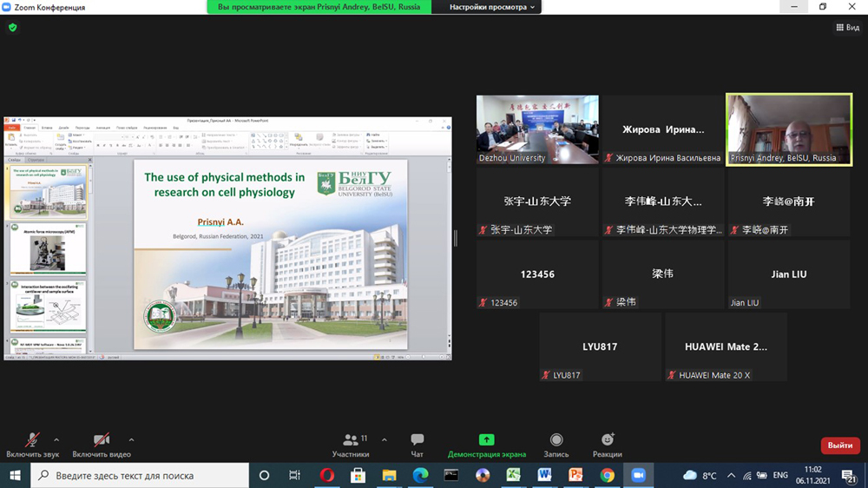Screen dimensions: 868x488
Task: Click the red Выйти leave button
Action: pos(839,445)
